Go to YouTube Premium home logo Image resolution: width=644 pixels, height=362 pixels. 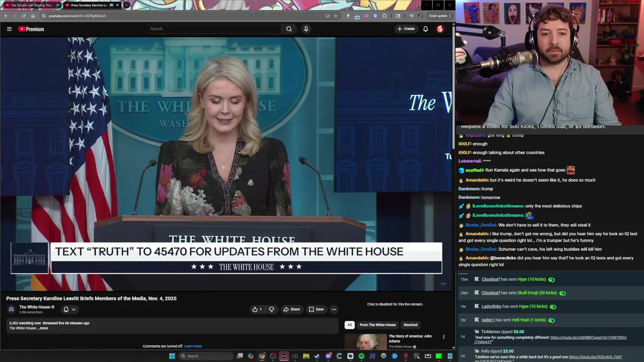[x=31, y=29]
